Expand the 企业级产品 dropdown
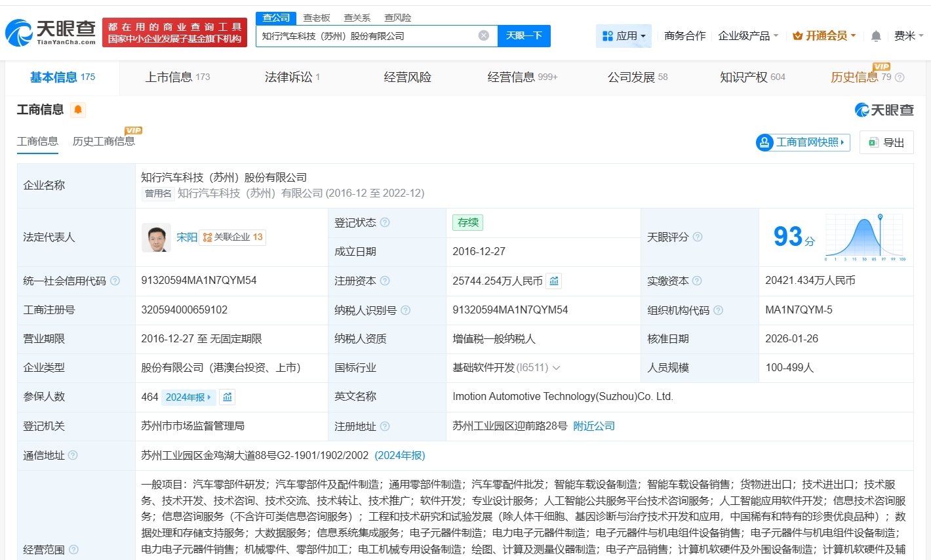931x560 pixels. click(x=748, y=36)
